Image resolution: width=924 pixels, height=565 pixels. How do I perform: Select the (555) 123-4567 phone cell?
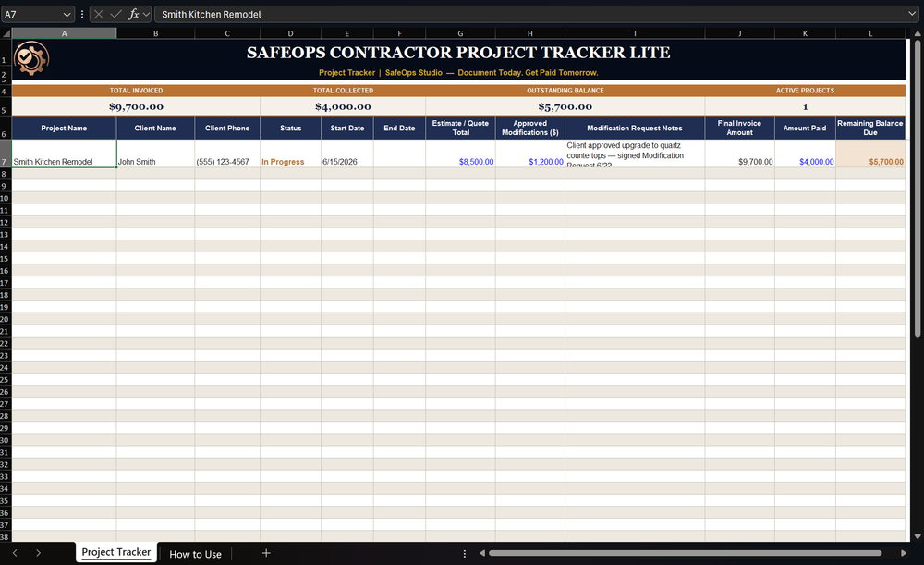pyautogui.click(x=227, y=154)
